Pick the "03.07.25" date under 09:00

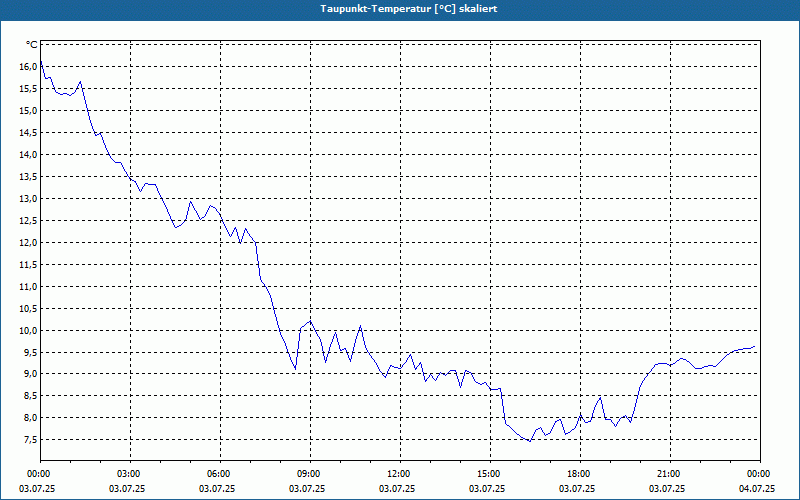[x=307, y=489]
